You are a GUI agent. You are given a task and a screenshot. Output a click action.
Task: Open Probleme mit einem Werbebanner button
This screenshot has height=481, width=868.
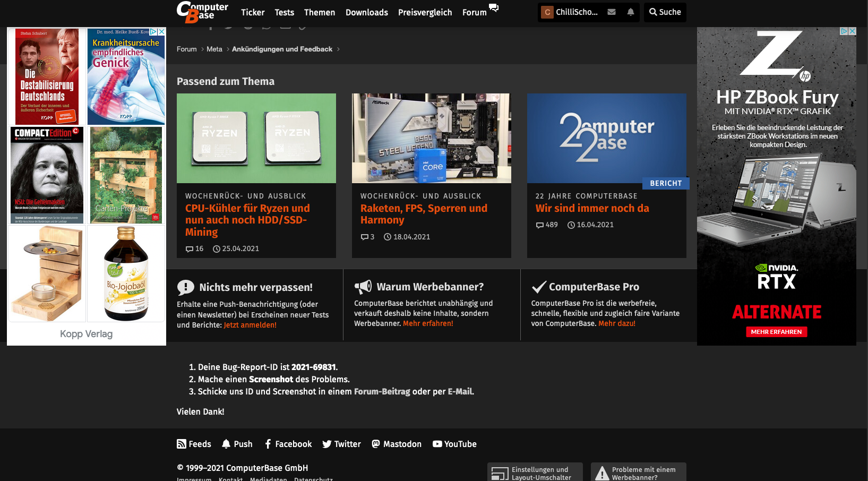click(x=639, y=472)
